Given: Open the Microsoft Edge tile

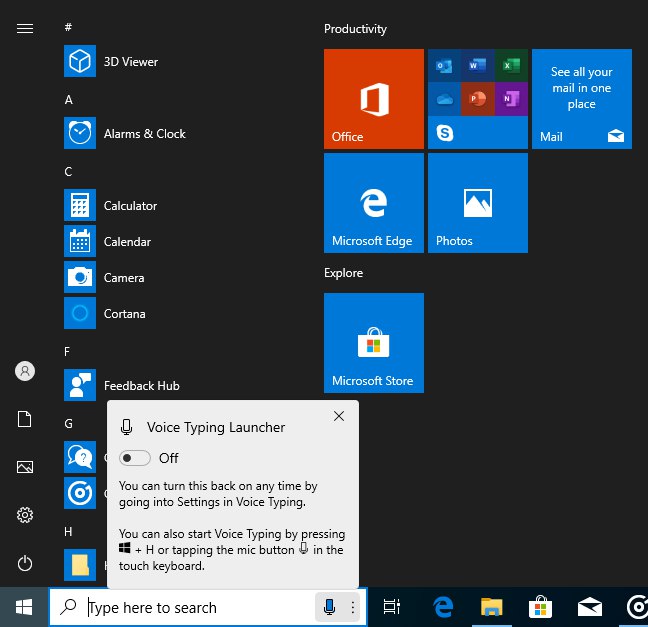Looking at the screenshot, I should (374, 203).
